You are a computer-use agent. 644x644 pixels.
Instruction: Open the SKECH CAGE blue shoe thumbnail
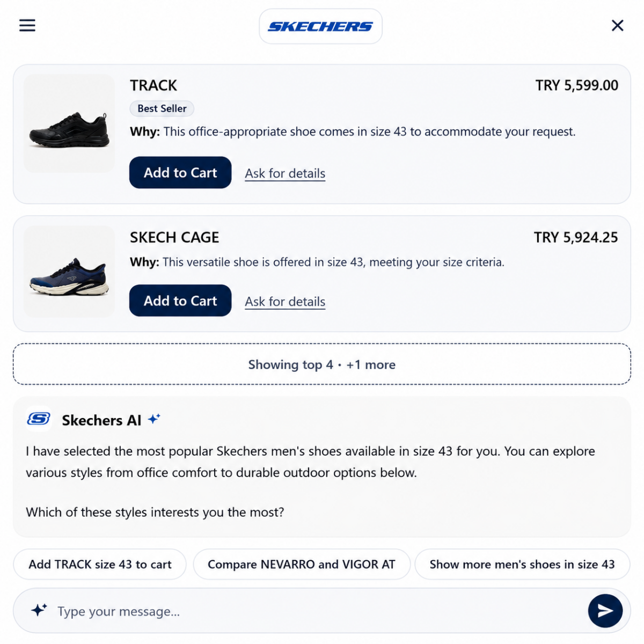click(x=69, y=271)
